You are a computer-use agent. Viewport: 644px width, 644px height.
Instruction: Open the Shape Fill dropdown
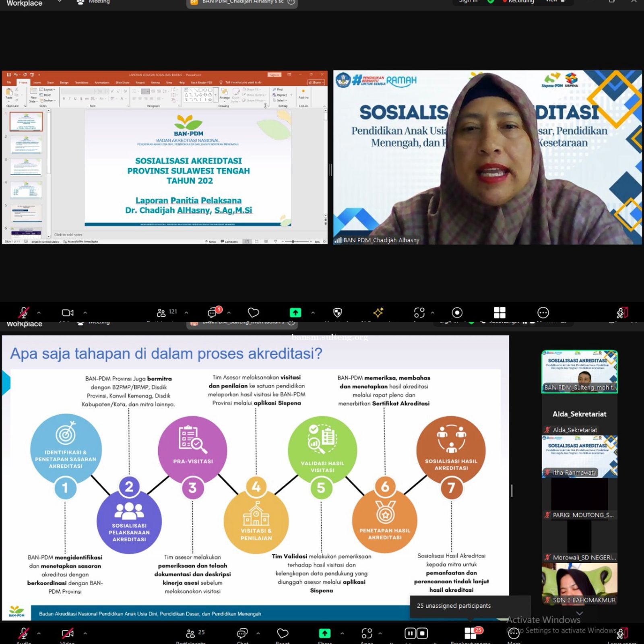[x=252, y=90]
